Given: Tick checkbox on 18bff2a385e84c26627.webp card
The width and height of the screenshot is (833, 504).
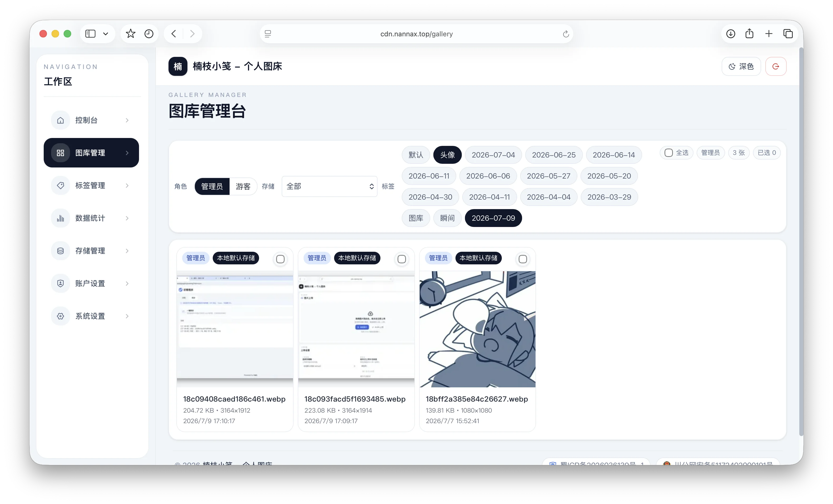Looking at the screenshot, I should tap(523, 259).
